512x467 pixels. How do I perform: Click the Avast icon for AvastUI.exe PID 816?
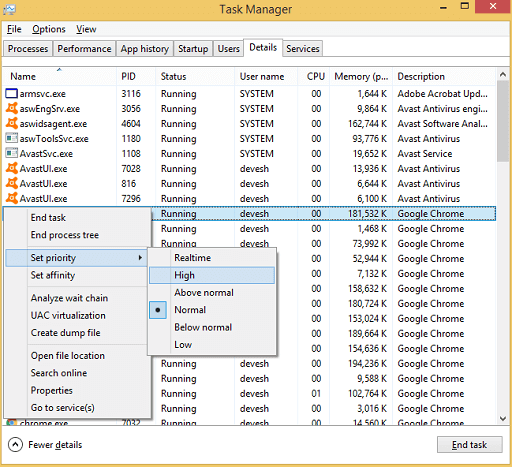click(11, 183)
